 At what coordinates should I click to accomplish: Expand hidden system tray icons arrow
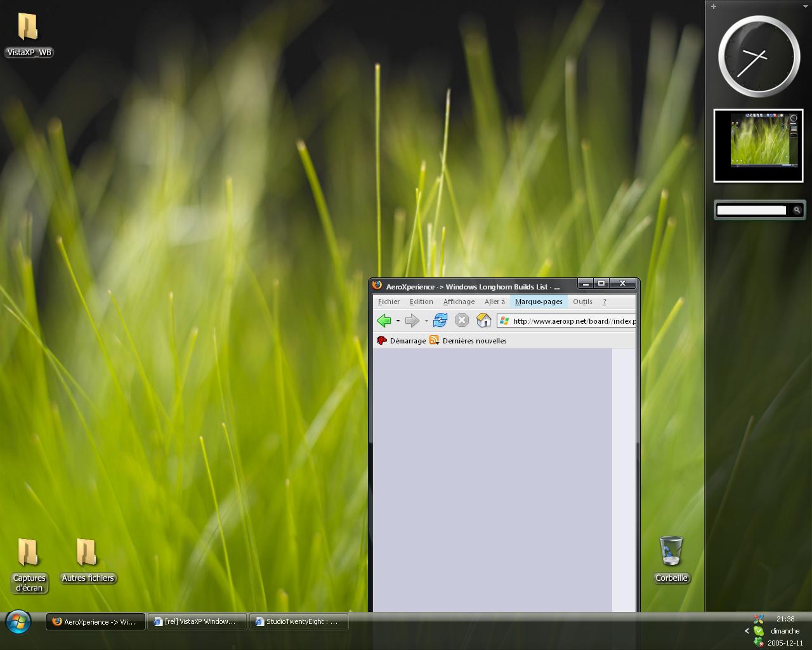coord(747,631)
